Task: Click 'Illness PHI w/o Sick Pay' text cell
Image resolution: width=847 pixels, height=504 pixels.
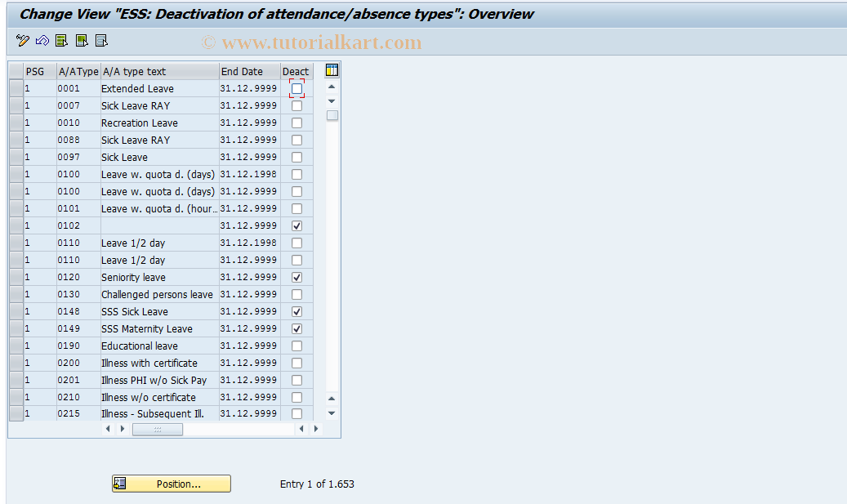Action: tap(160, 381)
